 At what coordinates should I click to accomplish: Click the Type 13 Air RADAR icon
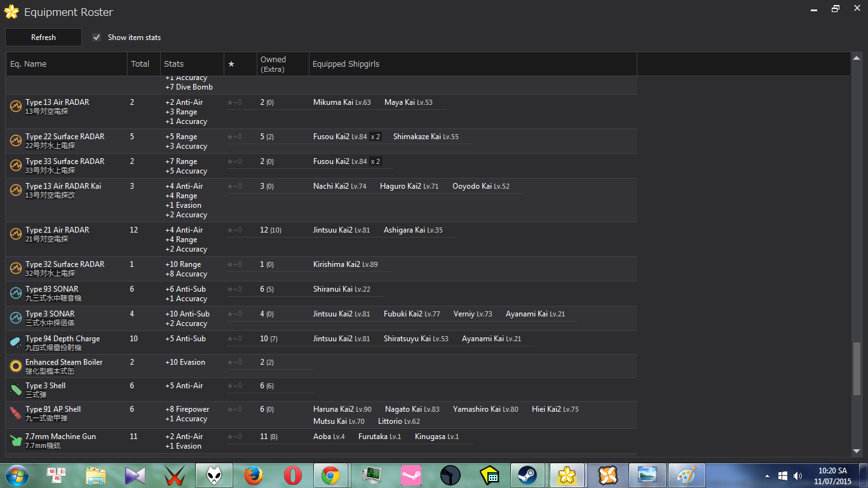pos(16,106)
